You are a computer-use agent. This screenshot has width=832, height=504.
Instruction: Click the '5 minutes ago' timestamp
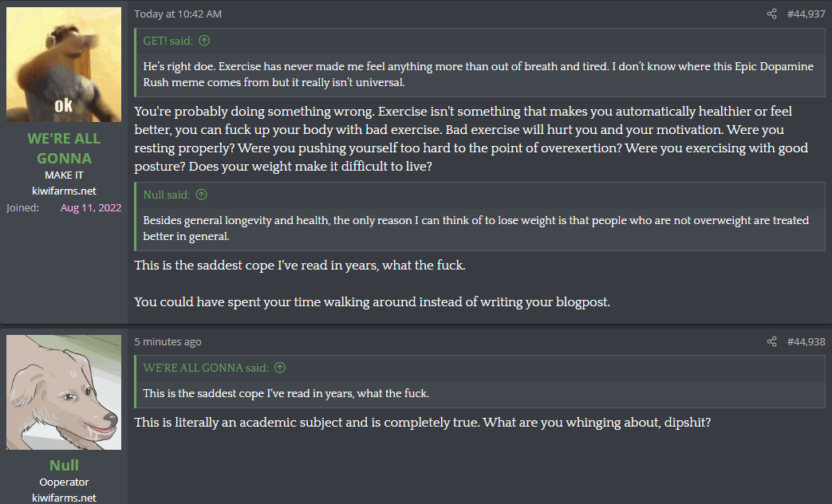click(x=168, y=341)
